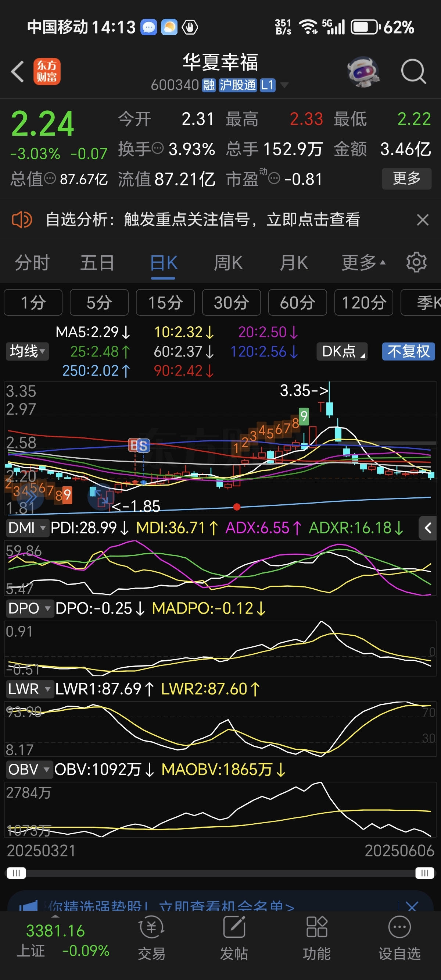Switch to 分时 tab
The height and width of the screenshot is (980, 441).
32,263
